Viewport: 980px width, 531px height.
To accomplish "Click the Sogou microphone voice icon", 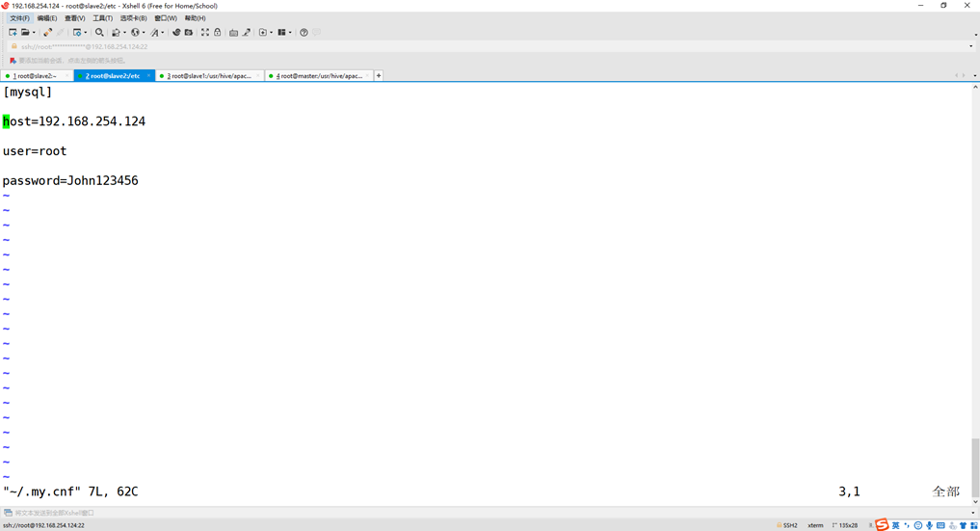I will pyautogui.click(x=929, y=525).
